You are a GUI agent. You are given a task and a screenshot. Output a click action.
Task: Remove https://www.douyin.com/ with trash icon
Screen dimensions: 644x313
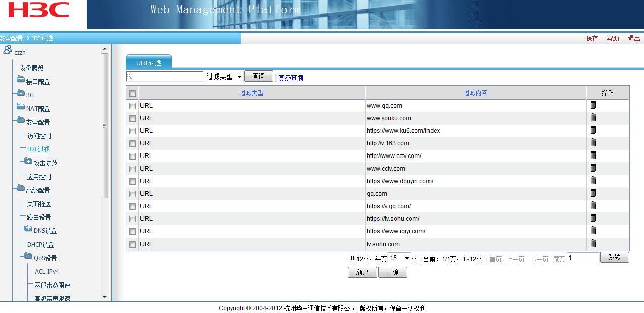[x=593, y=180]
